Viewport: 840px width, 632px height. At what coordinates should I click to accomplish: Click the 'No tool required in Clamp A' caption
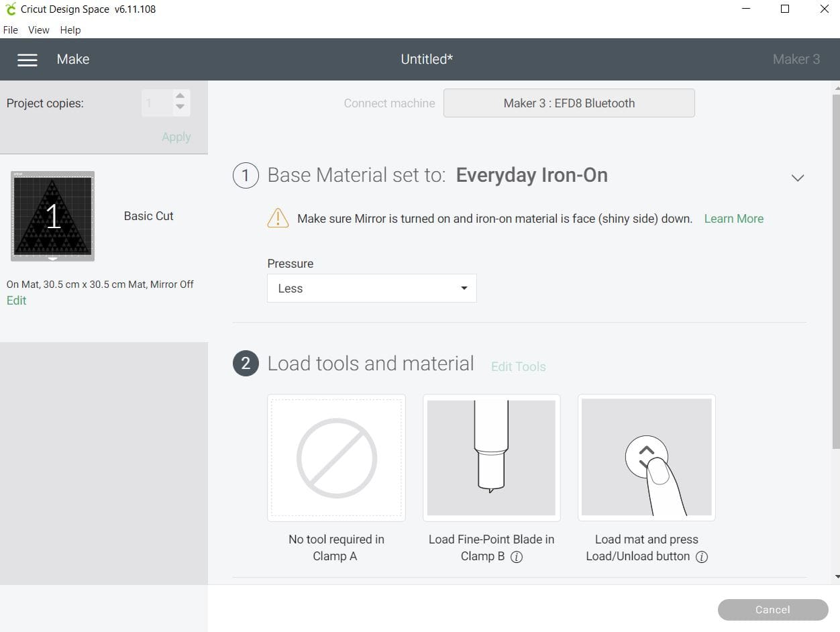click(336, 547)
